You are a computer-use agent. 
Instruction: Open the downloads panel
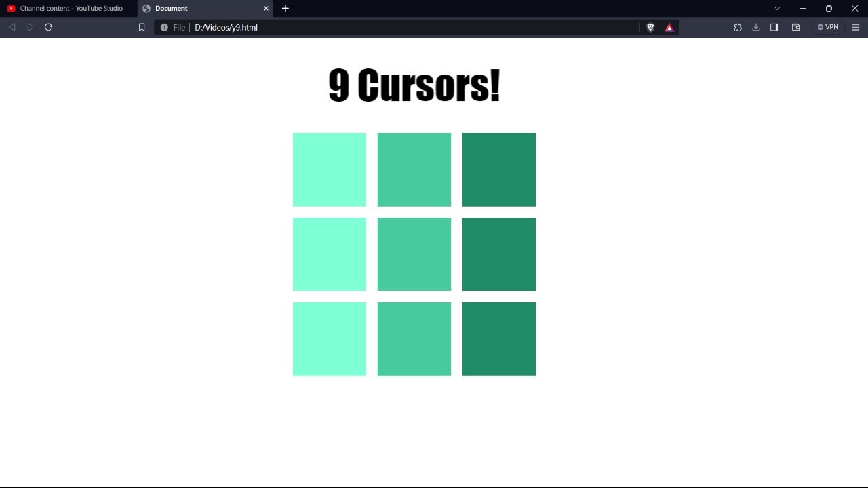pos(756,27)
